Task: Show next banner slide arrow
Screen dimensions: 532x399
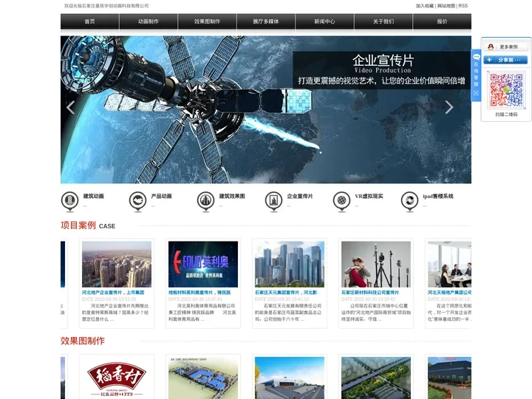Action: pos(449,107)
